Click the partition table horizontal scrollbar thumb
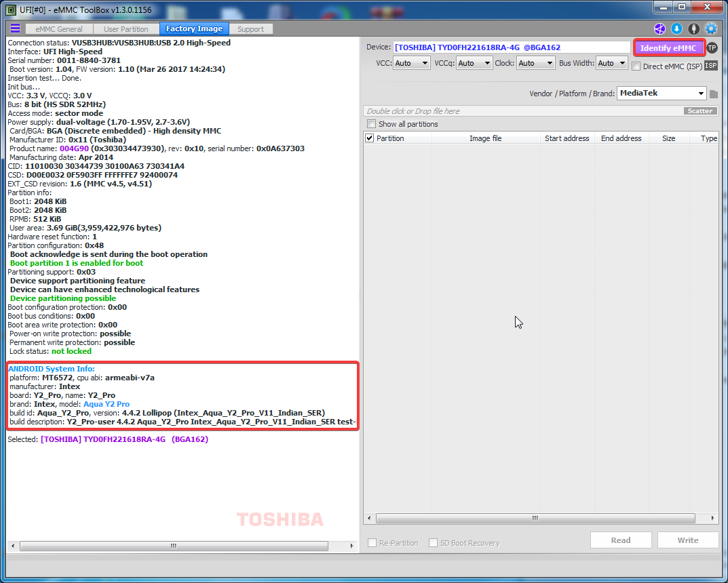728x583 pixels. (x=535, y=518)
